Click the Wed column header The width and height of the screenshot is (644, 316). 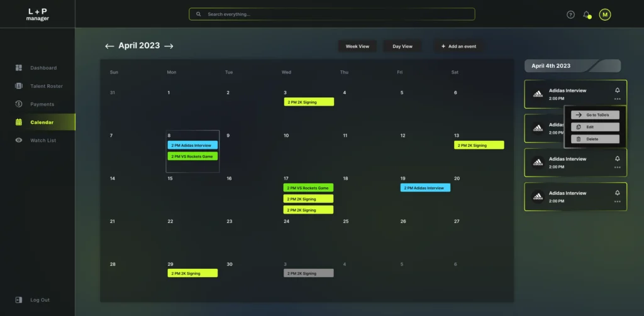[286, 72]
